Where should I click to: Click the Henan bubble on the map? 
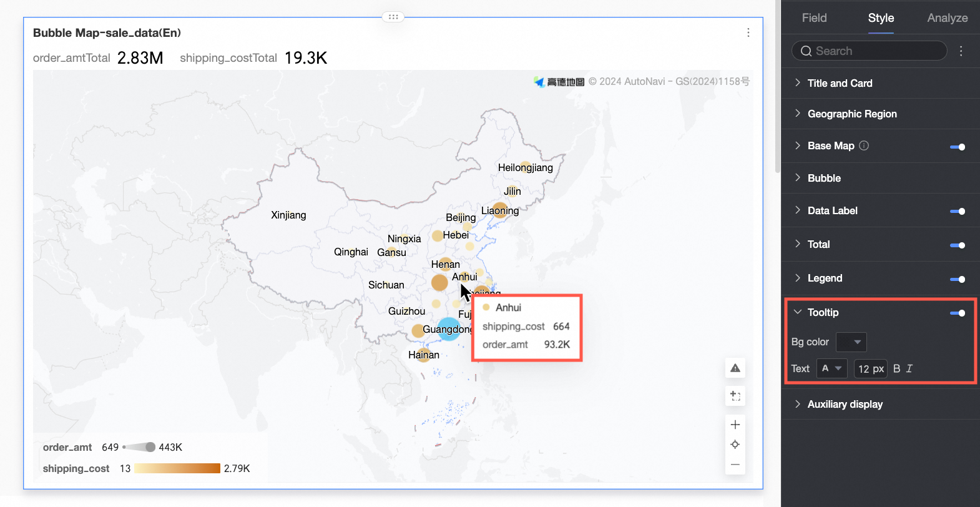[x=445, y=263]
